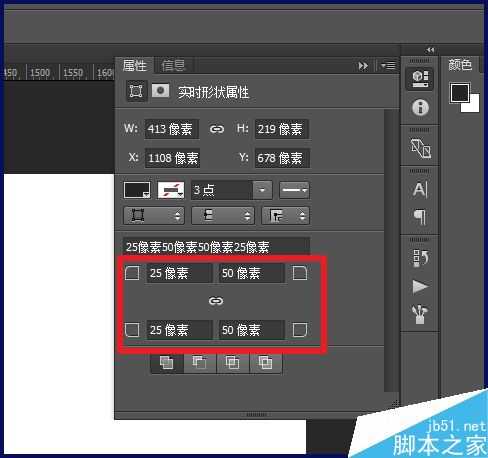This screenshot has height=458, width=488.
Task: Toggle the corner radius link icon
Action: (216, 301)
